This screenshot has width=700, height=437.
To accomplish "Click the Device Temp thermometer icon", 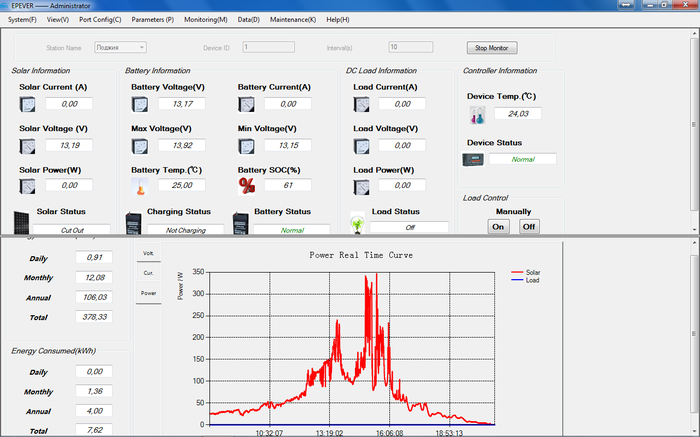I will [x=476, y=115].
